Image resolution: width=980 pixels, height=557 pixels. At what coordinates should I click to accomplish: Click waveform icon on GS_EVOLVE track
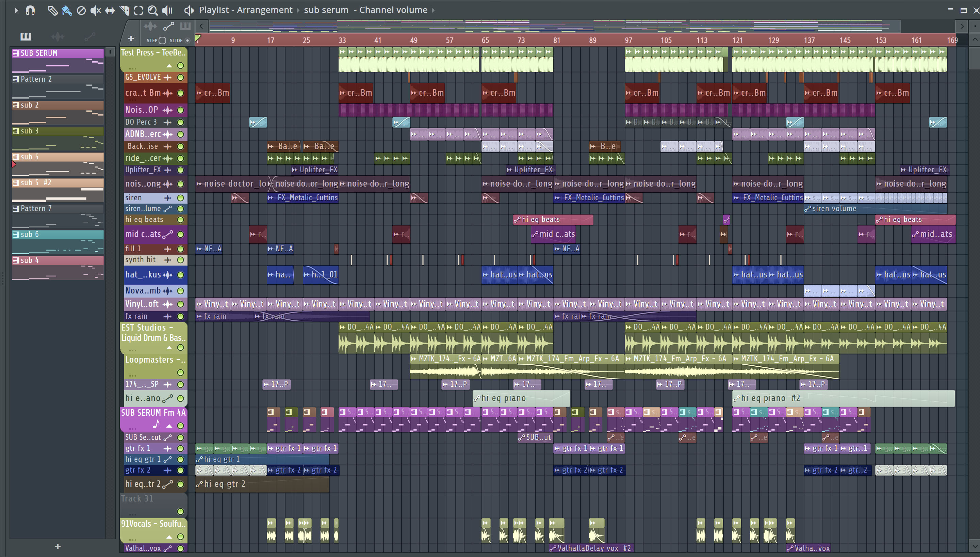(168, 78)
